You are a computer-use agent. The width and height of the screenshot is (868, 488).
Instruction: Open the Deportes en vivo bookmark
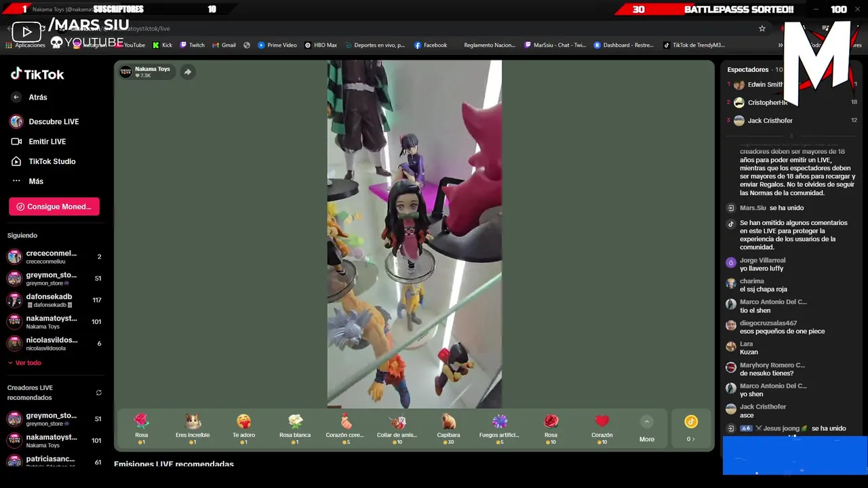tap(374, 45)
